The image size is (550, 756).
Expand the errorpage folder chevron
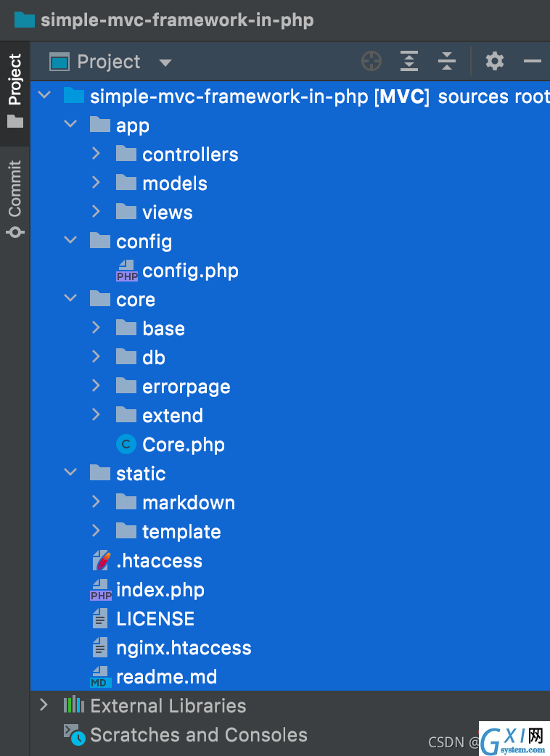(x=96, y=385)
